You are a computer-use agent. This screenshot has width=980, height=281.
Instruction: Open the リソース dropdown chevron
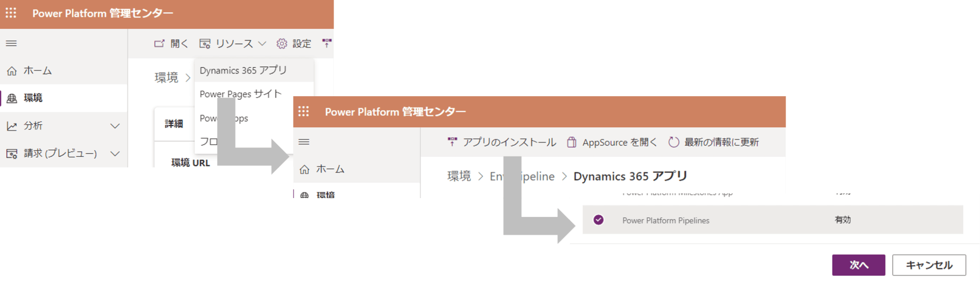[262, 43]
